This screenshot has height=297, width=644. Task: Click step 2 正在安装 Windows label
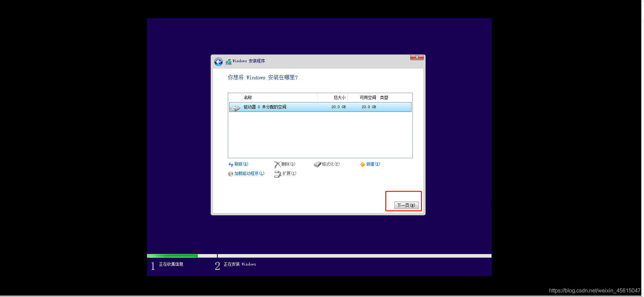(240, 264)
